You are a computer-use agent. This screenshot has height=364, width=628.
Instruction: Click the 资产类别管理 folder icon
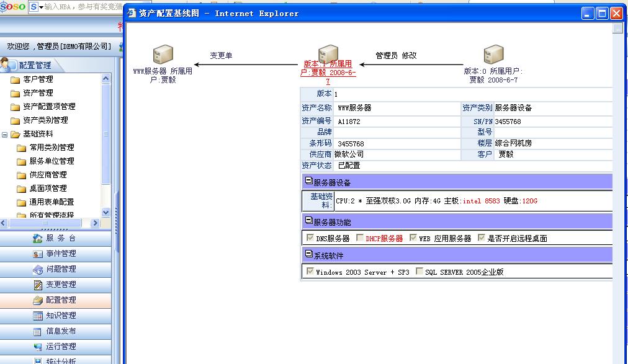[x=16, y=120]
